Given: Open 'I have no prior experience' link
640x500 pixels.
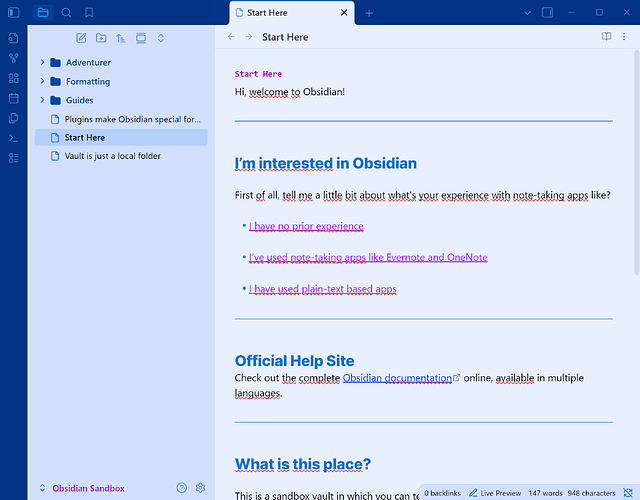Looking at the screenshot, I should [306, 226].
